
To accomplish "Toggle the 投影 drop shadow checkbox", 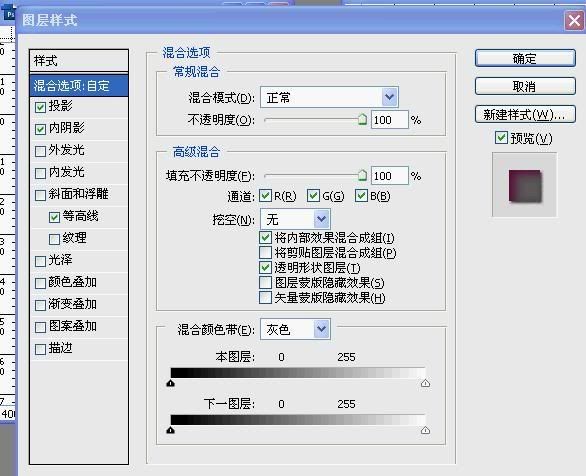I will [40, 107].
